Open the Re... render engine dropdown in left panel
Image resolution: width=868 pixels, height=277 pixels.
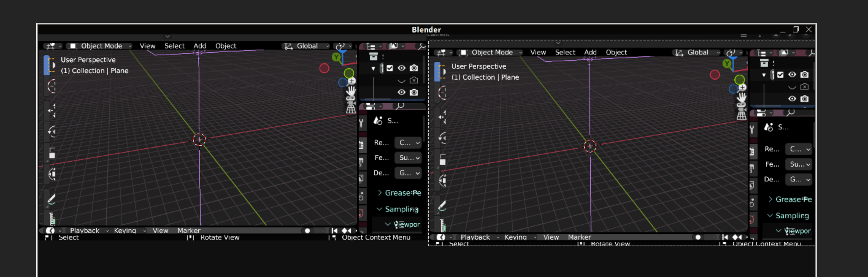pos(408,143)
